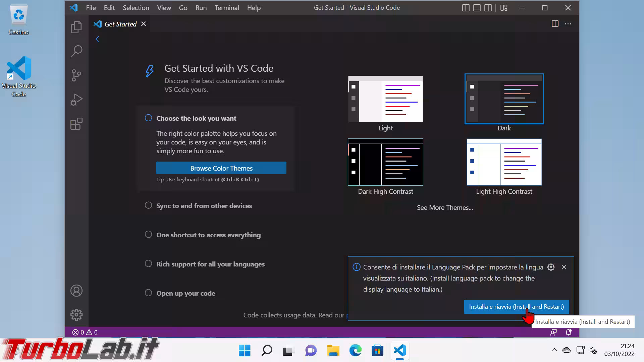Expand 'Rich support for all your languages' section
The height and width of the screenshot is (362, 644).
(x=210, y=264)
